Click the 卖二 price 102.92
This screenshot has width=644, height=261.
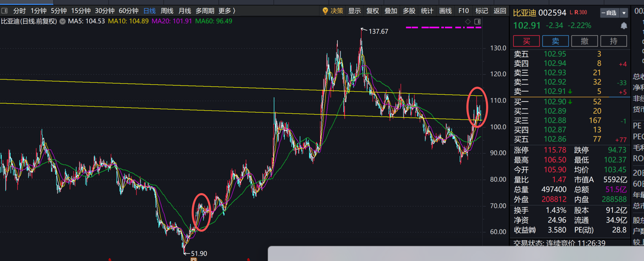(x=555, y=82)
